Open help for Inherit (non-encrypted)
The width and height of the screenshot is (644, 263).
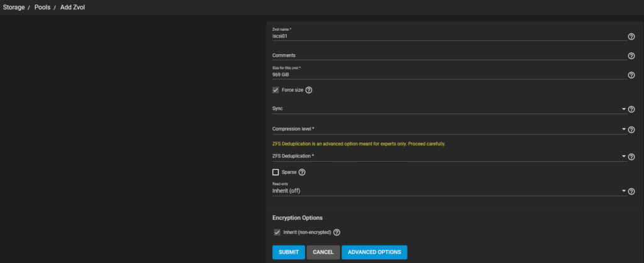[336, 232]
